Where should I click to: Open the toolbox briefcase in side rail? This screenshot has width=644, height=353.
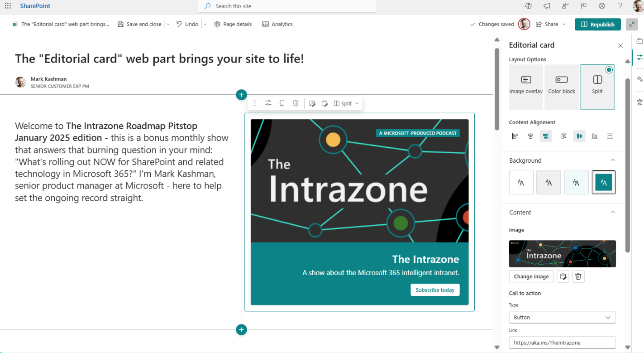(639, 41)
